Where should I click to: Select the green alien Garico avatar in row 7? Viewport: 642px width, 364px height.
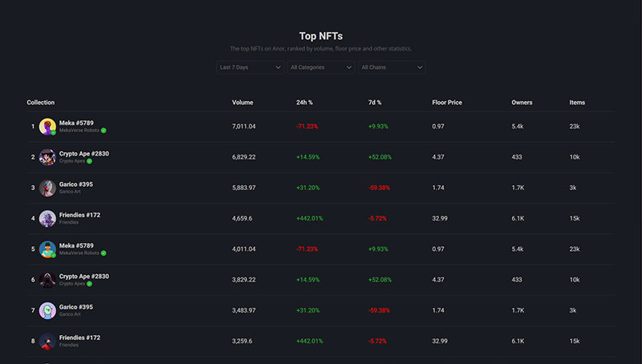(x=47, y=310)
